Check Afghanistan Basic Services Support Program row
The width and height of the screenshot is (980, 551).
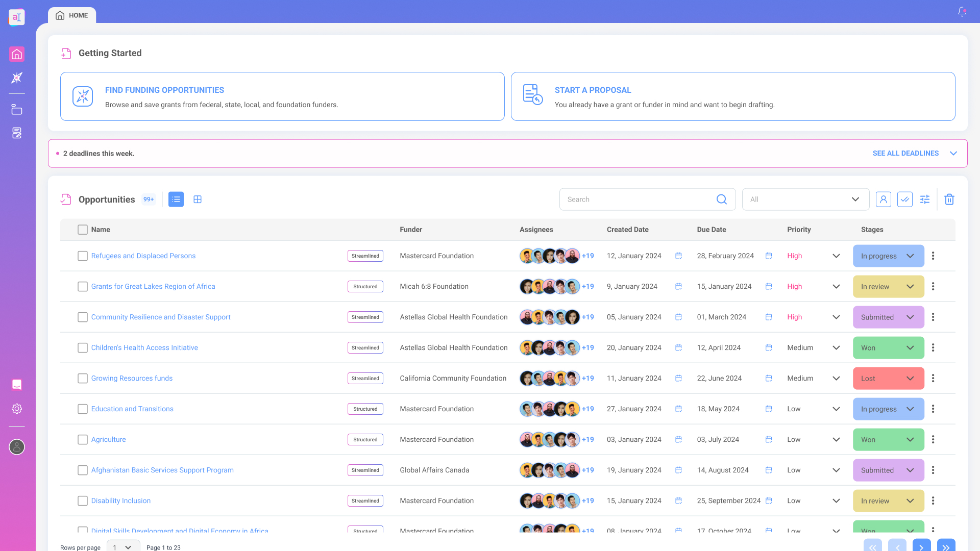(83, 470)
